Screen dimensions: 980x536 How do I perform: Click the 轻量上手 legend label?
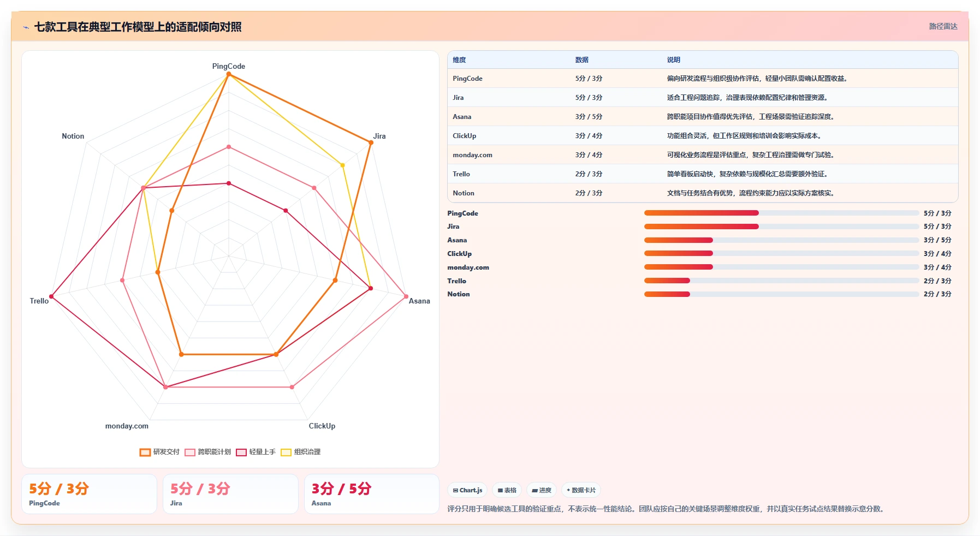(x=262, y=452)
